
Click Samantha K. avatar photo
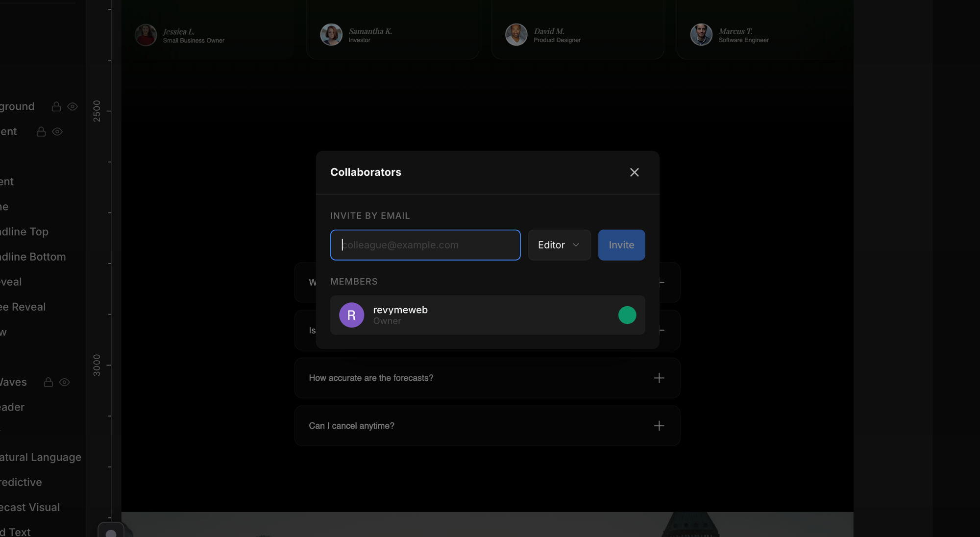(x=331, y=35)
